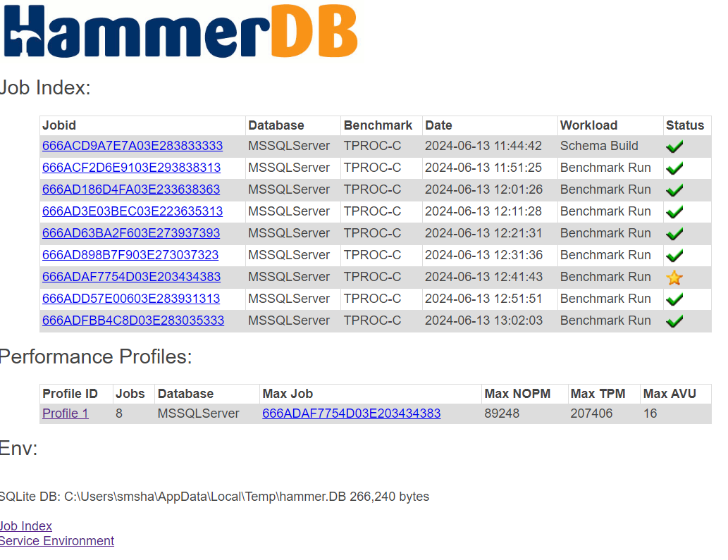Image resolution: width=728 pixels, height=560 pixels.
Task: Click the SQLite DB path text
Action: click(214, 497)
